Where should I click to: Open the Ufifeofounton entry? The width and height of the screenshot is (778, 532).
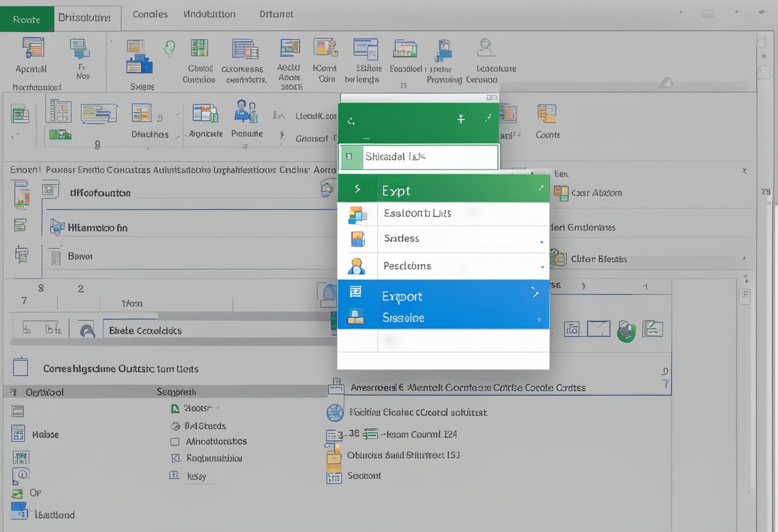pos(99,192)
